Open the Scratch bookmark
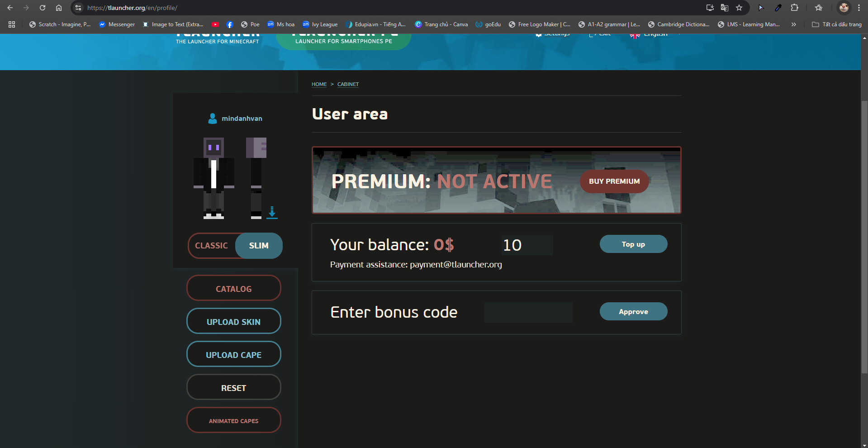868x448 pixels. pyautogui.click(x=60, y=24)
